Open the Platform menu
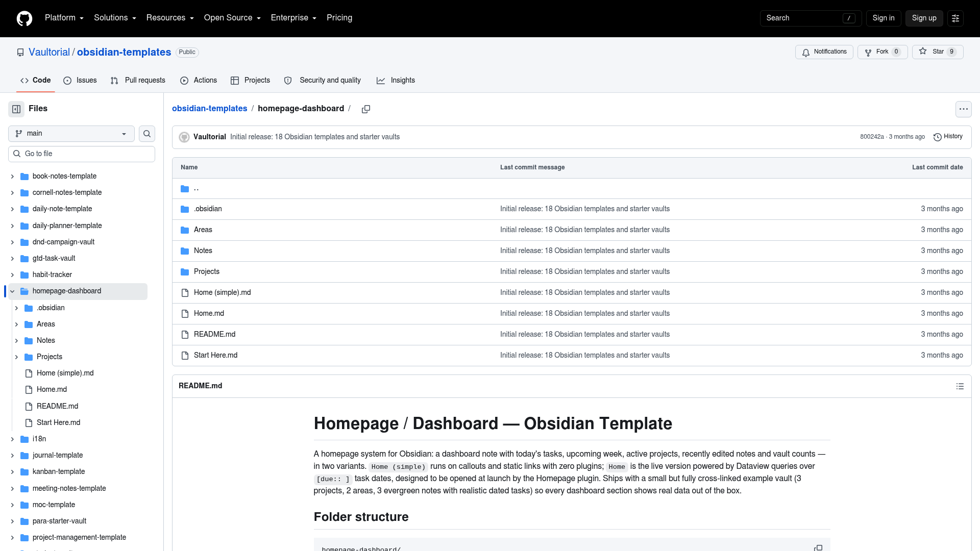This screenshot has width=980, height=551. (64, 18)
